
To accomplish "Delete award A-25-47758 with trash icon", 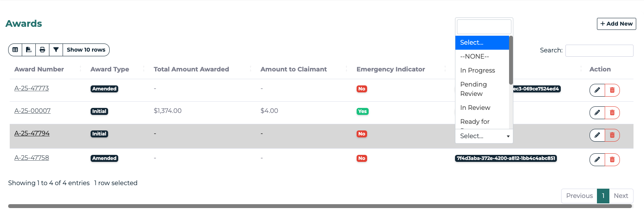I will (612, 160).
